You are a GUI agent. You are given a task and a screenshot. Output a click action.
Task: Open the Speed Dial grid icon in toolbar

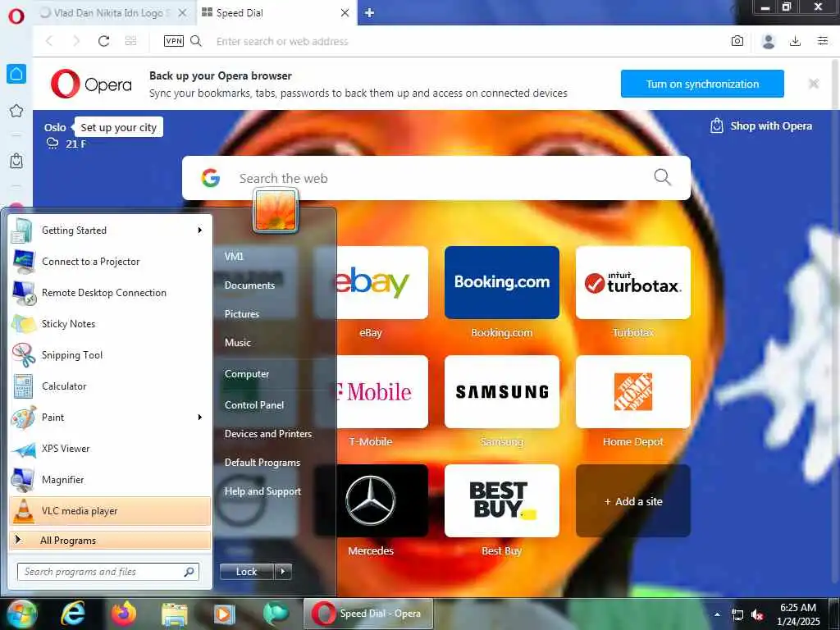tap(130, 41)
